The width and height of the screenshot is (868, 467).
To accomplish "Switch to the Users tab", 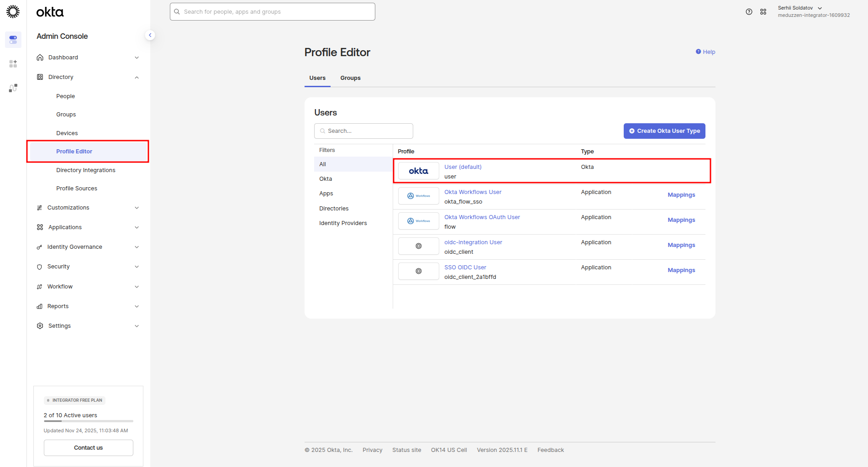I will pyautogui.click(x=317, y=78).
